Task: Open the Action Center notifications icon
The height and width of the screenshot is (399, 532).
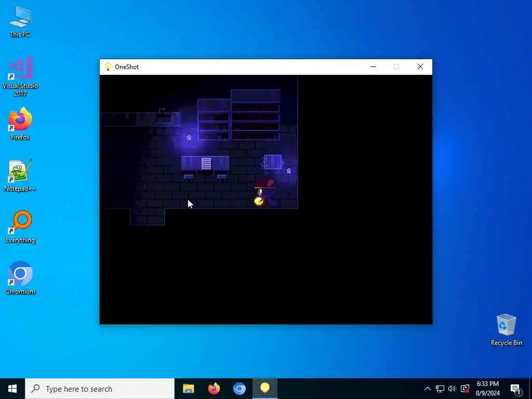Action: click(x=515, y=389)
